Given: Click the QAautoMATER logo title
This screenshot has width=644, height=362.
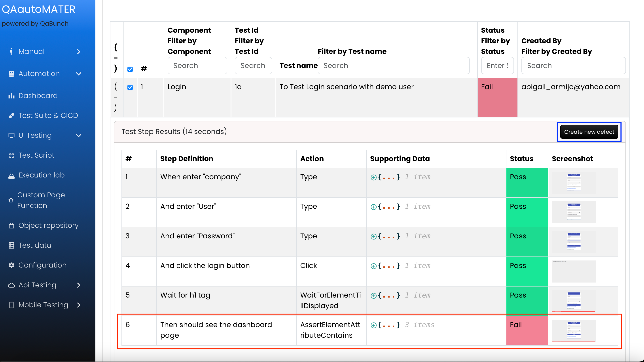Looking at the screenshot, I should click(38, 9).
